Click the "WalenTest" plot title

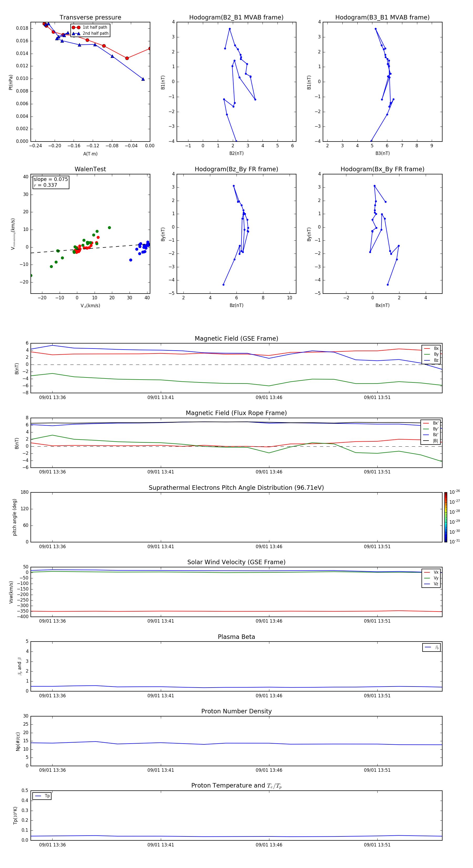(x=90, y=169)
